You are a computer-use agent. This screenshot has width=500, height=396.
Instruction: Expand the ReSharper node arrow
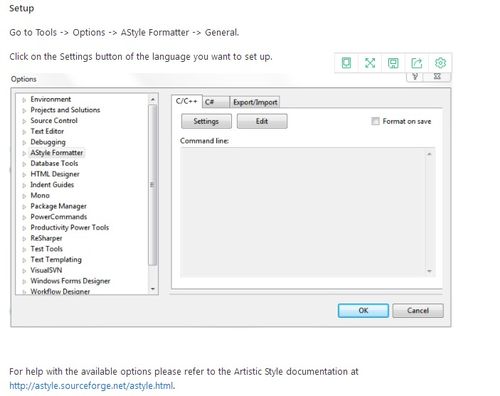[x=24, y=239]
